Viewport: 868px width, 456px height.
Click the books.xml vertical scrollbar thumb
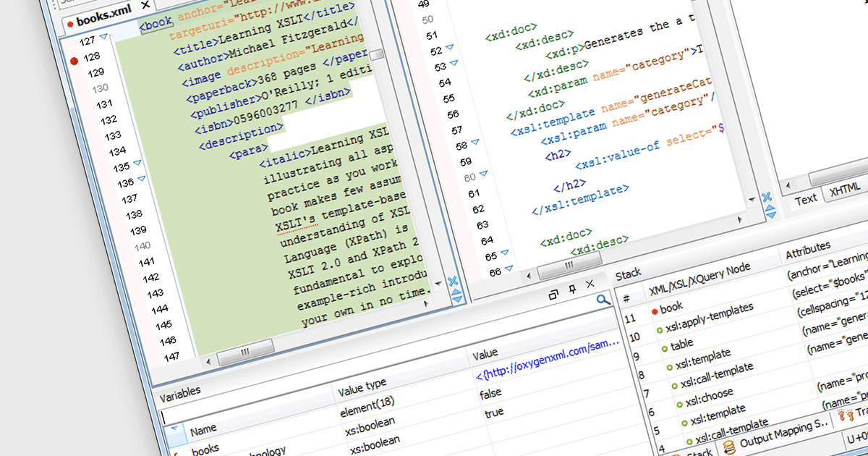tap(378, 56)
